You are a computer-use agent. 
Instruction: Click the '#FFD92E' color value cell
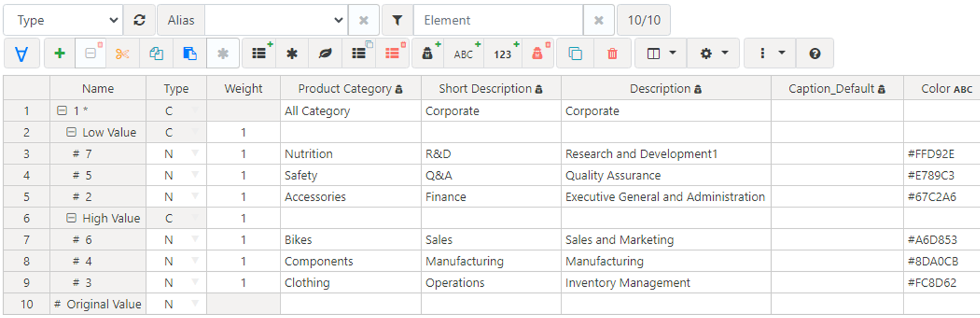[x=942, y=154]
